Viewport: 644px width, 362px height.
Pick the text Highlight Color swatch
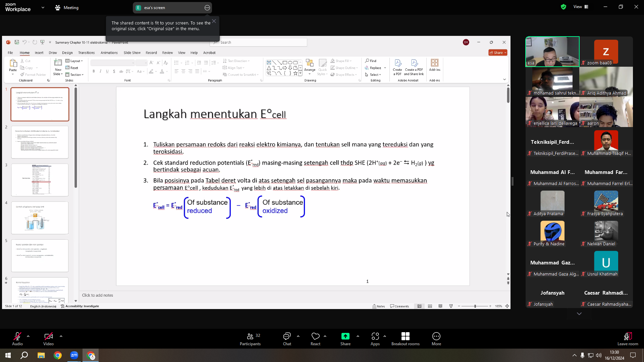151,71
